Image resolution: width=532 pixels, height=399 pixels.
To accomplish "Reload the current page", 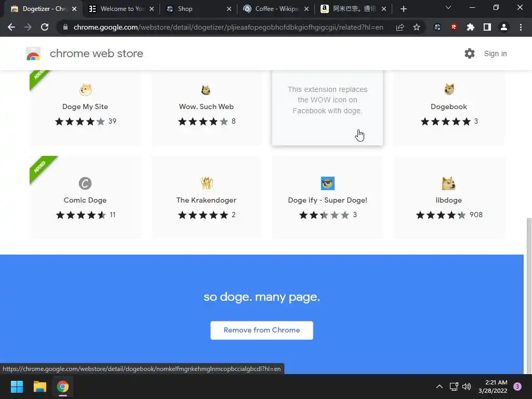I will tap(45, 27).
